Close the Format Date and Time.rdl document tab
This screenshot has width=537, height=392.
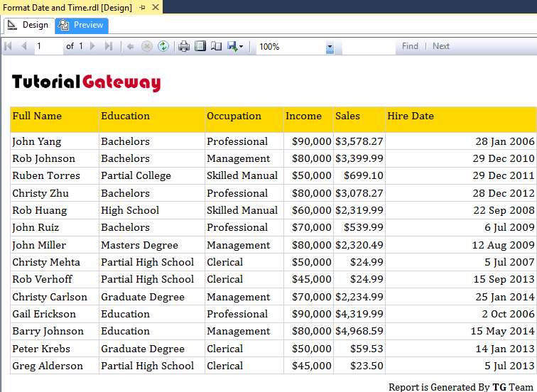tap(156, 7)
